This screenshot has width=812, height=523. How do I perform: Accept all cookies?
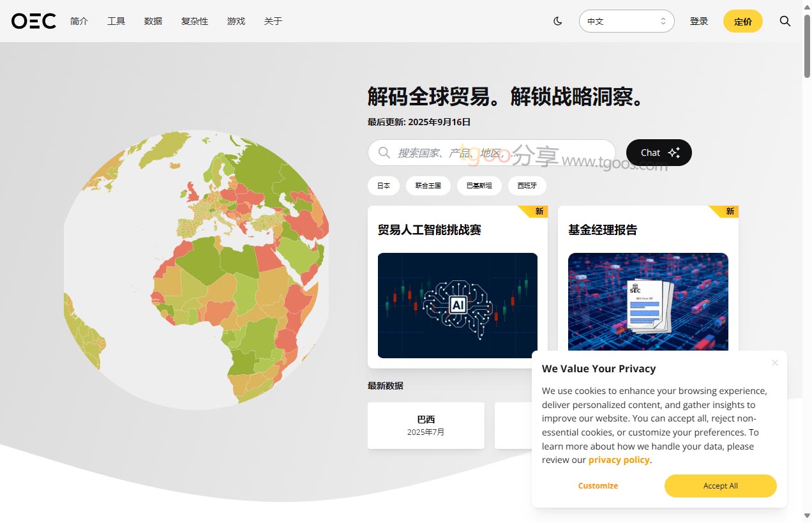(x=720, y=486)
